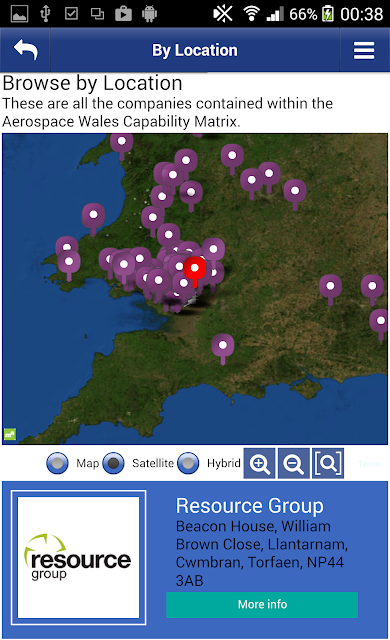Select the Satellite view radio button
The height and width of the screenshot is (640, 390).
(113, 463)
